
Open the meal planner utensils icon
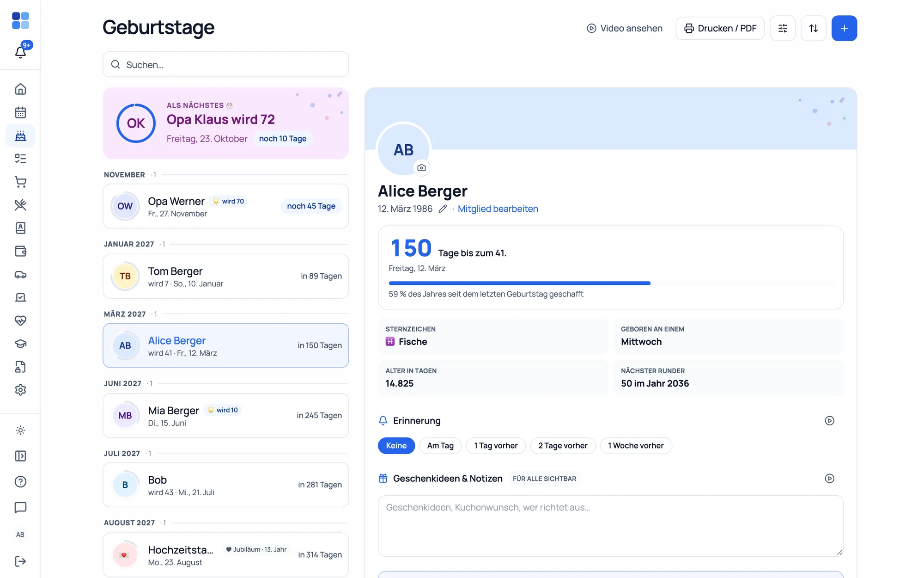(x=20, y=205)
